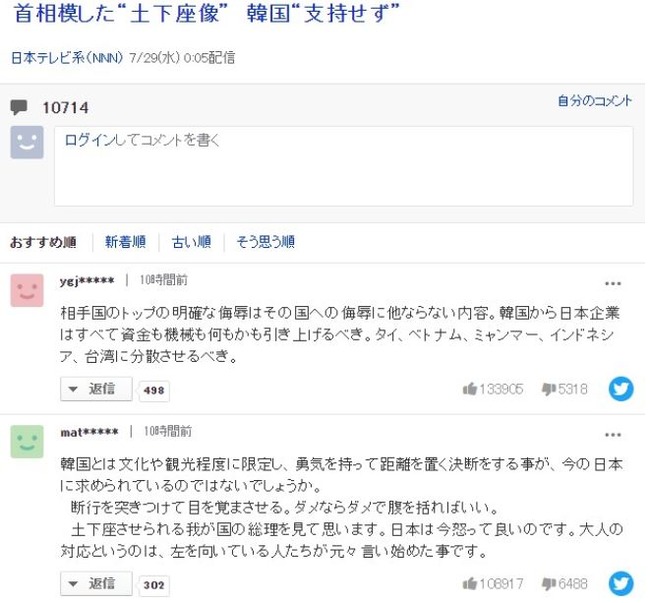Share mat***** comment via Twitter icon
Screen dimensions: 650x603
click(621, 584)
